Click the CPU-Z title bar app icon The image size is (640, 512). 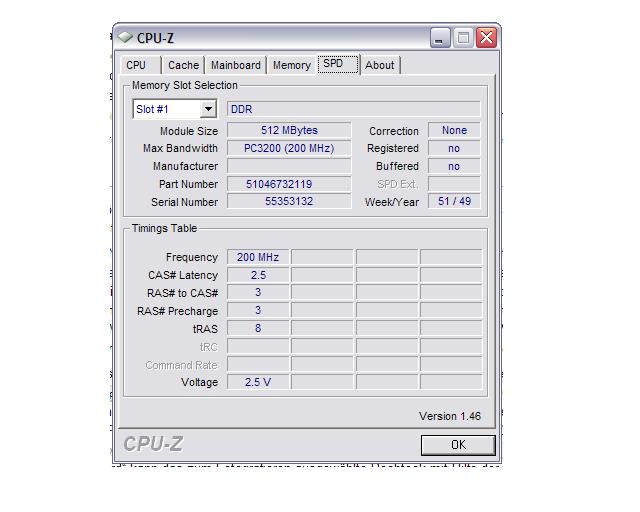(x=125, y=38)
